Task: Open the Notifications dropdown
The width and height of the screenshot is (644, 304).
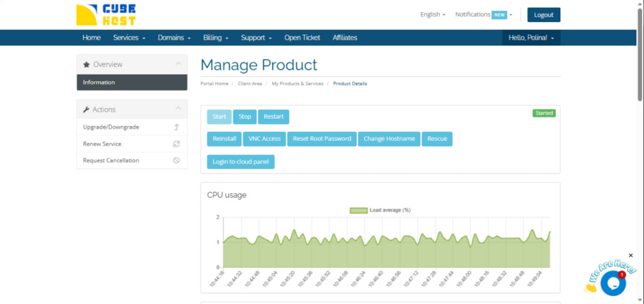Action: tap(483, 14)
